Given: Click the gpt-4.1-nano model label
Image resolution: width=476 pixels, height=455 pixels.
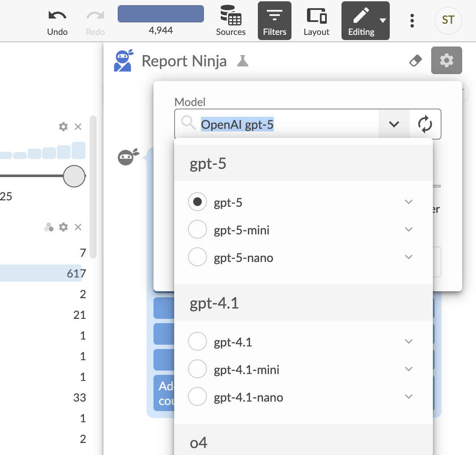Looking at the screenshot, I should click(x=248, y=397).
